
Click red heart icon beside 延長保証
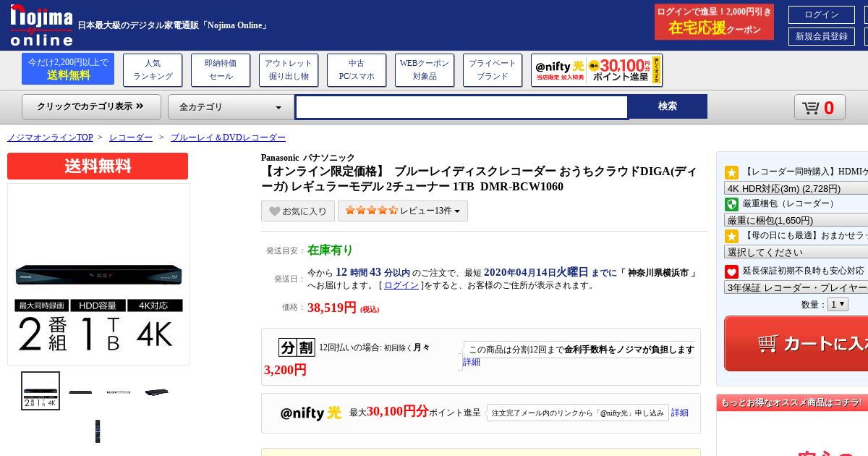point(731,271)
